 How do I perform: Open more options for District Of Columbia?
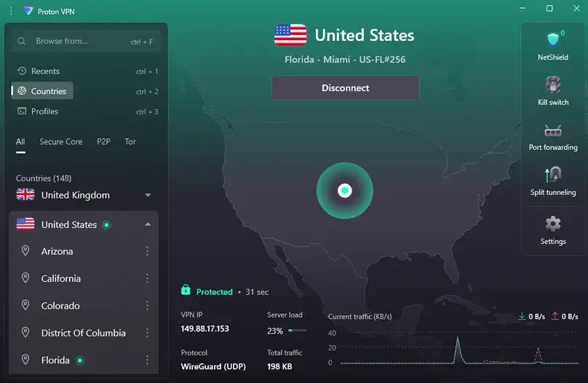pyautogui.click(x=147, y=333)
